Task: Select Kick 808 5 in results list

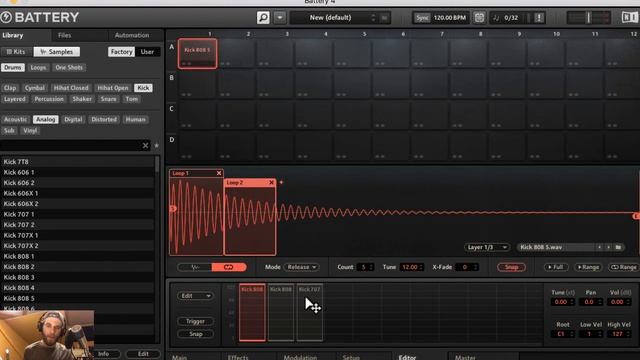Action: tap(78, 298)
